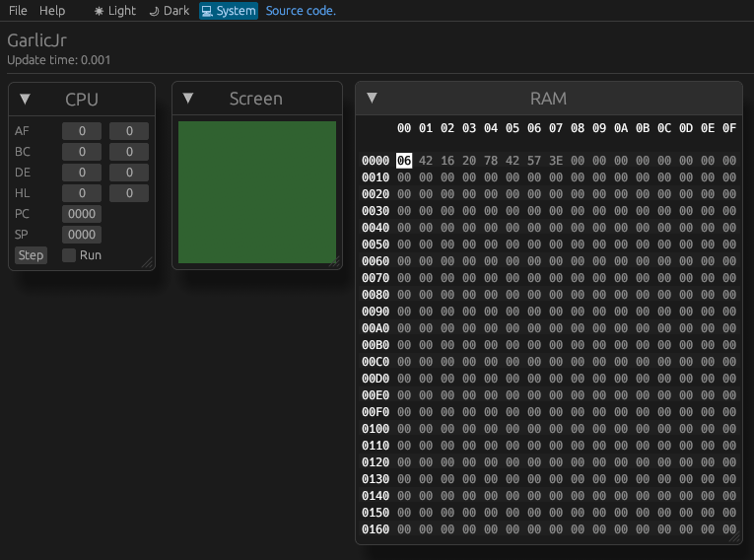Edit the PC register value field
Image resolution: width=754 pixels, height=560 pixels.
tap(82, 214)
